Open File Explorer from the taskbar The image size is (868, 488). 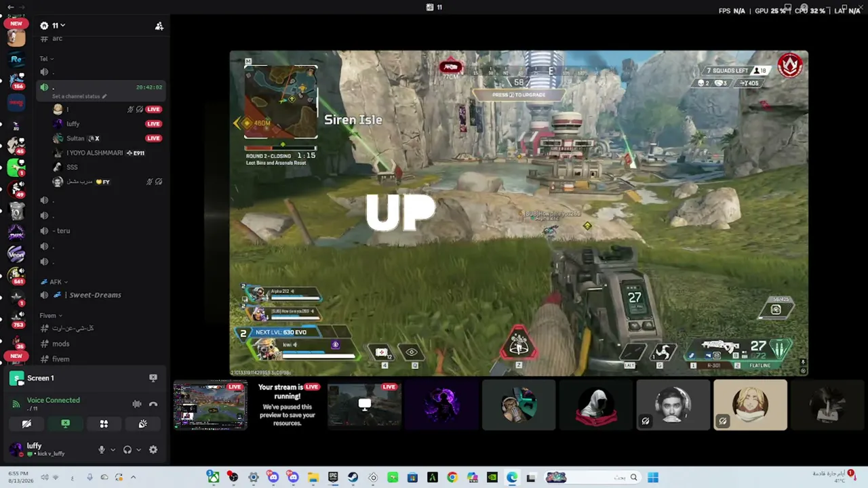click(313, 477)
